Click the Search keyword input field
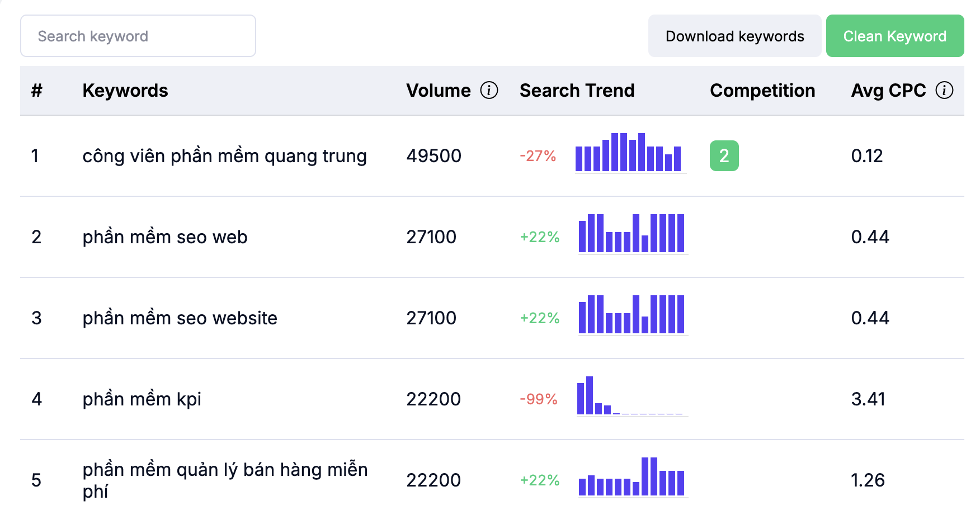This screenshot has width=980, height=510. [138, 36]
